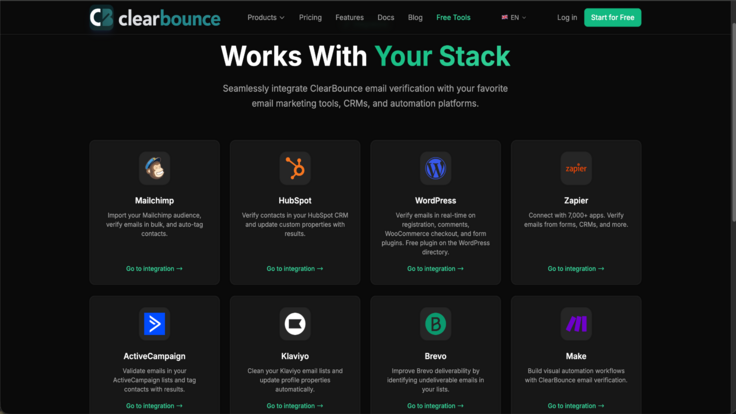Viewport: 736px width, 414px height.
Task: Open the Pricing page
Action: [310, 17]
